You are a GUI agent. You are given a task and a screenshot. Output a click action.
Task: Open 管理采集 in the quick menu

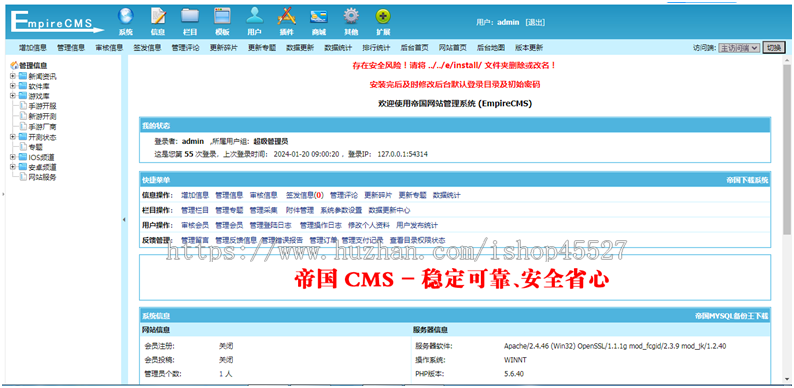point(263,210)
